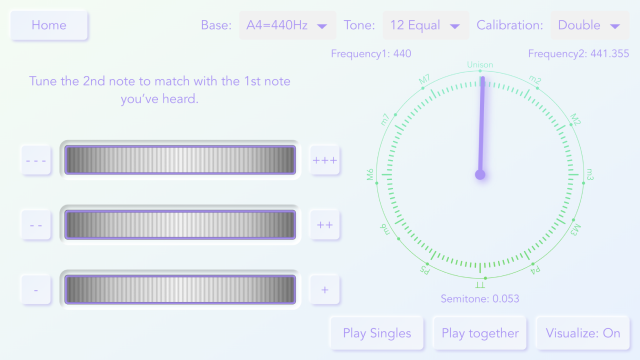
Task: Click the Play together button
Action: click(x=480, y=333)
